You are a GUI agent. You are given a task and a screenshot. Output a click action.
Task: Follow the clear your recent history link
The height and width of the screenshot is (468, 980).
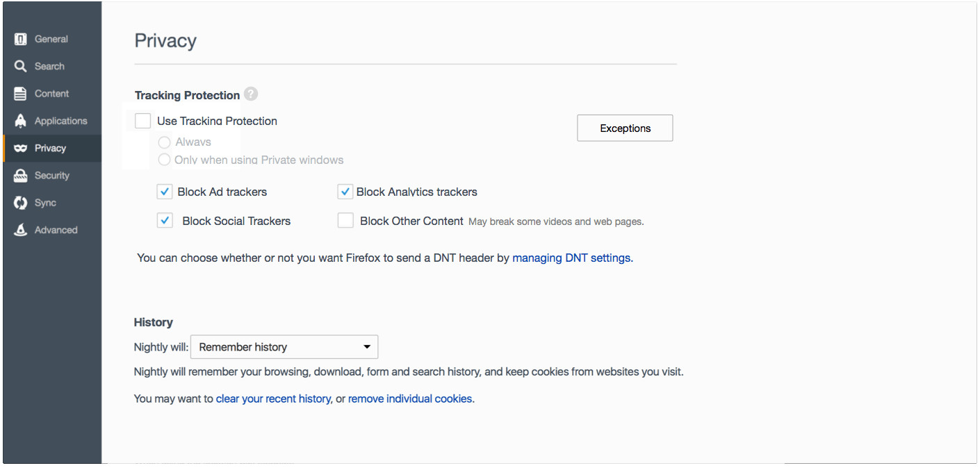coord(273,399)
